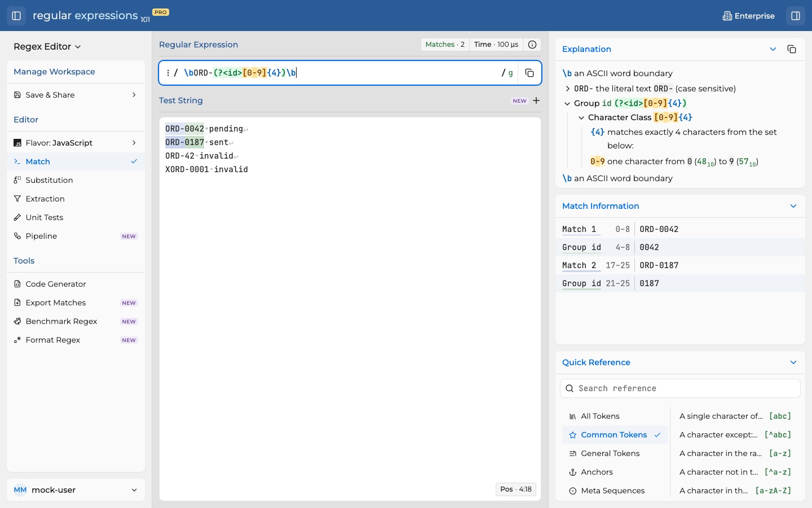
Task: Collapse the Explanation panel
Action: click(x=773, y=49)
